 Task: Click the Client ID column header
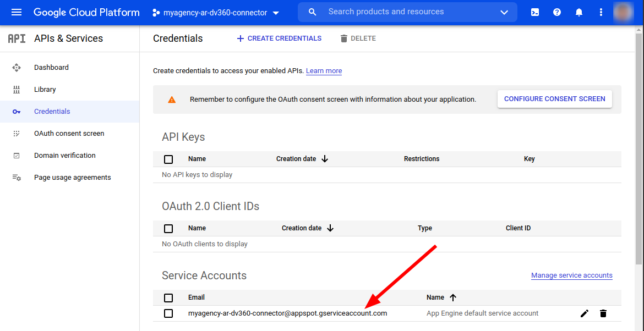pyautogui.click(x=519, y=228)
